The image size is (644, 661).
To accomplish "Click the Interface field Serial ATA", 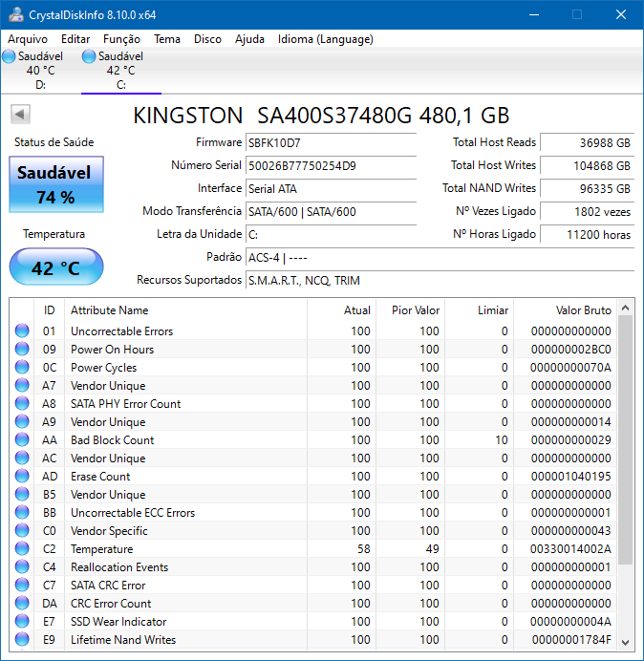I will pos(331,188).
